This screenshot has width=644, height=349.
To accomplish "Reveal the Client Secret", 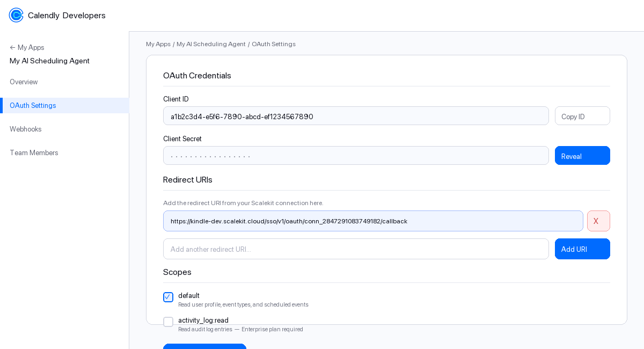I will 582,156.
